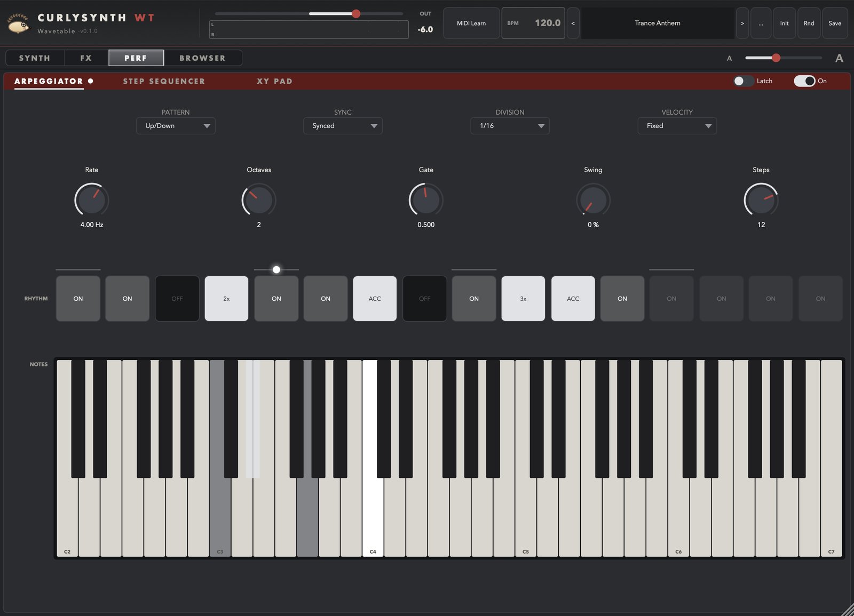This screenshot has height=616, width=854.
Task: Toggle the 3x rhythm step
Action: tap(523, 299)
